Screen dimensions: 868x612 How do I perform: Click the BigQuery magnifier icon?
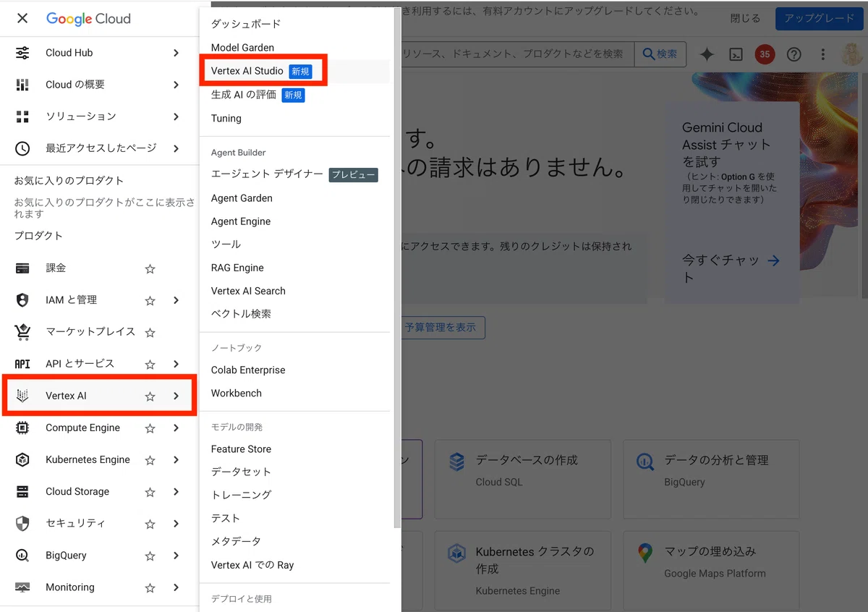22,555
